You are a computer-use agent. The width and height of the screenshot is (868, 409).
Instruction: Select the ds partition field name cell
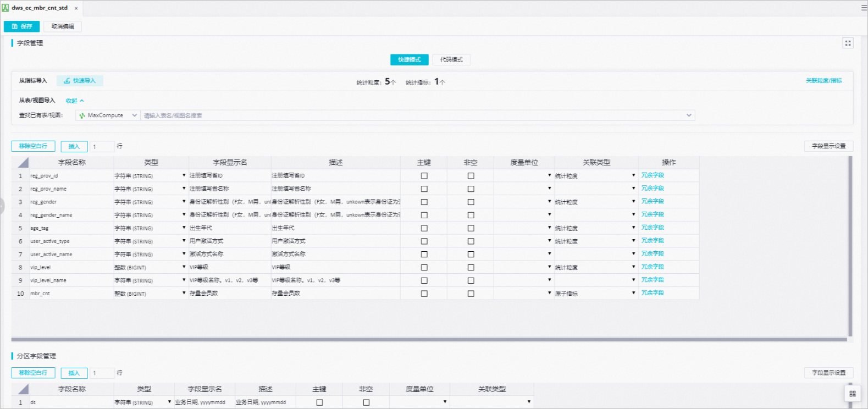click(71, 402)
